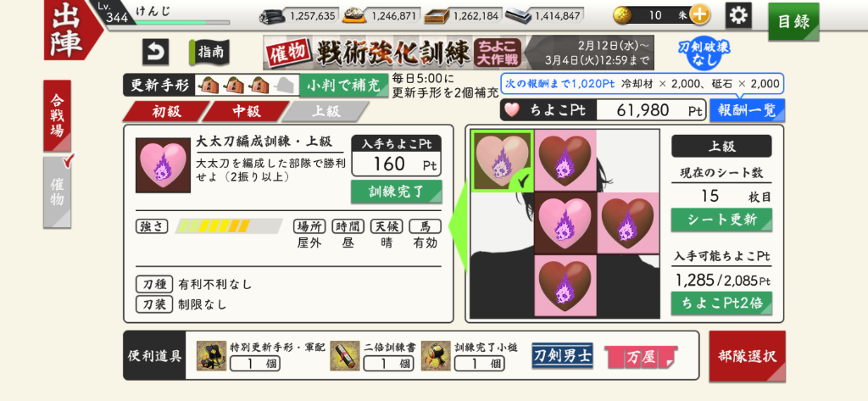Select the 特別更新手形・軍配 item icon
Image resolution: width=868 pixels, height=401 pixels.
[x=211, y=356]
